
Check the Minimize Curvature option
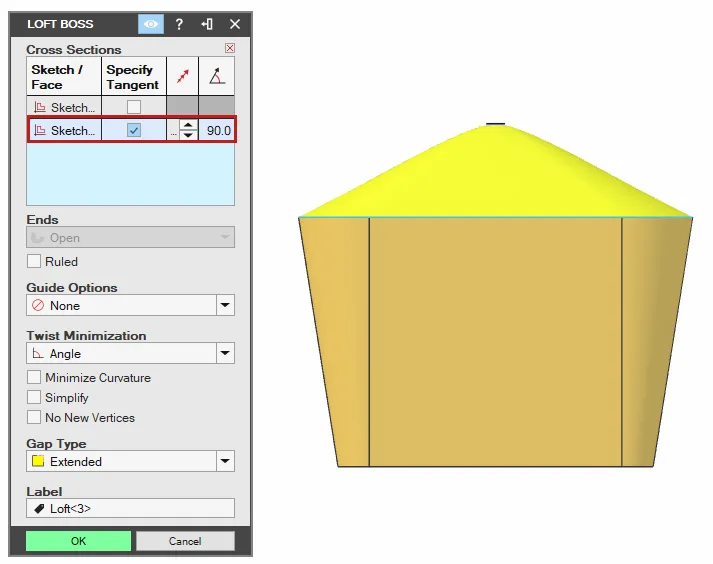34,378
